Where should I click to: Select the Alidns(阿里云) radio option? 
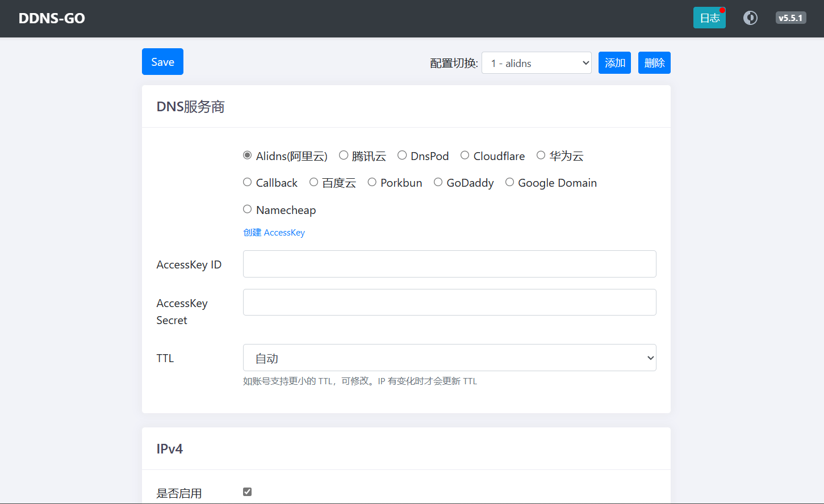pos(248,156)
